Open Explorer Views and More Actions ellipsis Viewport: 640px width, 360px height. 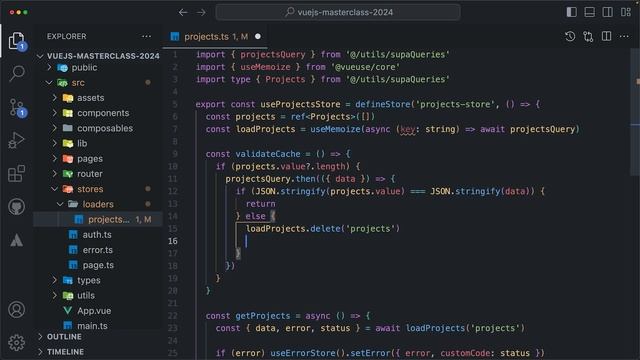(x=146, y=36)
